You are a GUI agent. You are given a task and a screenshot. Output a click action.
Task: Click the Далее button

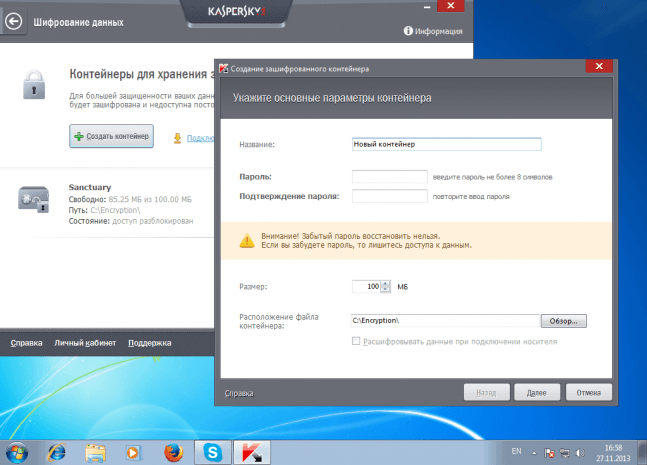point(537,393)
